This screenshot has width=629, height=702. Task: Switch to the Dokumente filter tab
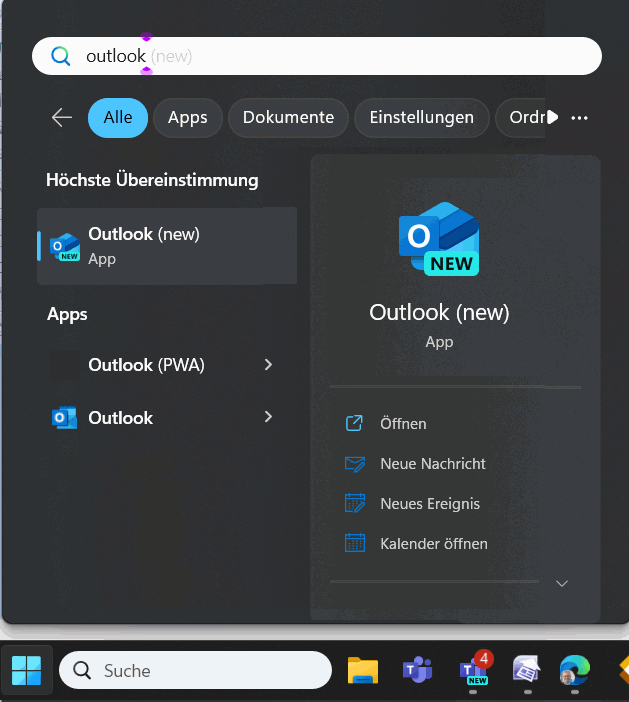[x=288, y=118]
